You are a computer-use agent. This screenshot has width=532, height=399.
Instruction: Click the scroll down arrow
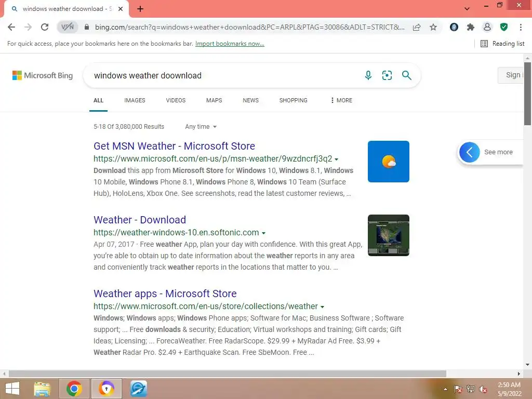point(527,365)
